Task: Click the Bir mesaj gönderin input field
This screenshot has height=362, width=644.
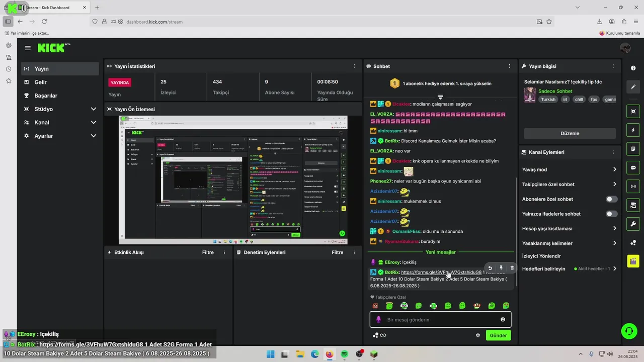Action: click(440, 320)
